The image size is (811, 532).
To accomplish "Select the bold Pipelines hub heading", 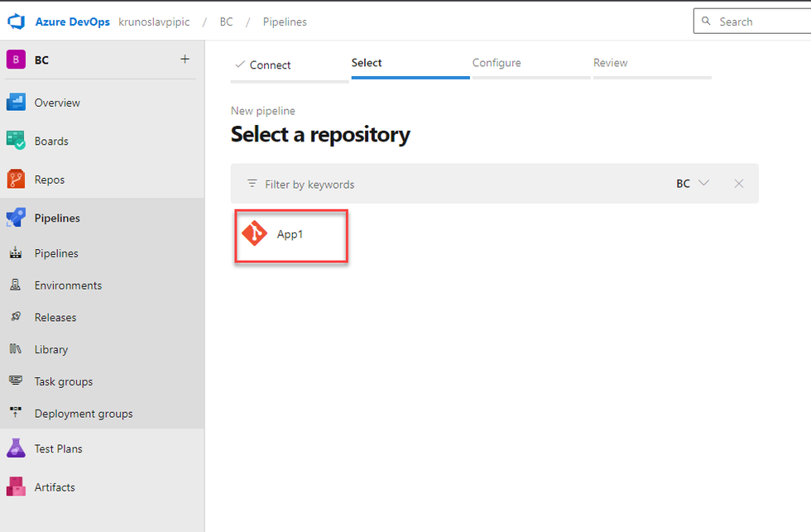I will coord(57,218).
